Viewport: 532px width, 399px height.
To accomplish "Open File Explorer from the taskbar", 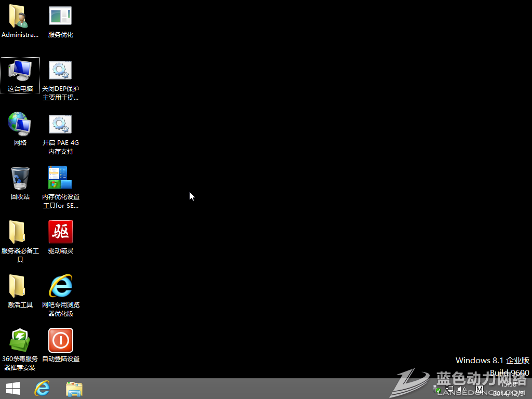I will pyautogui.click(x=73, y=388).
